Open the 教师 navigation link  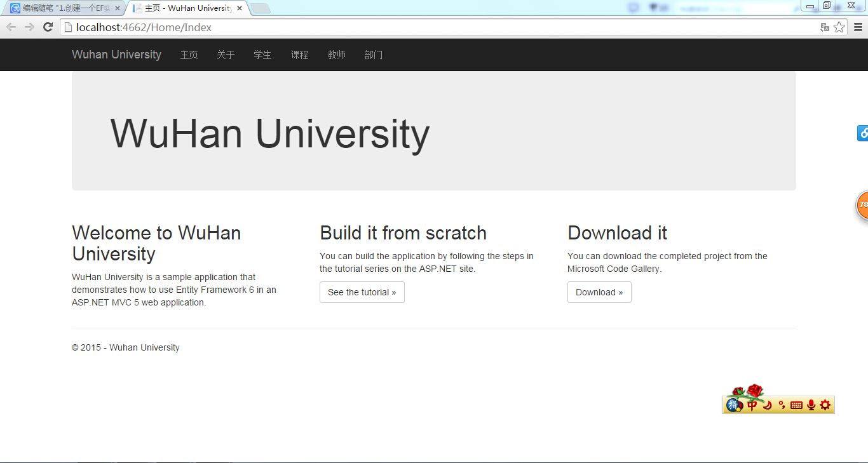336,55
